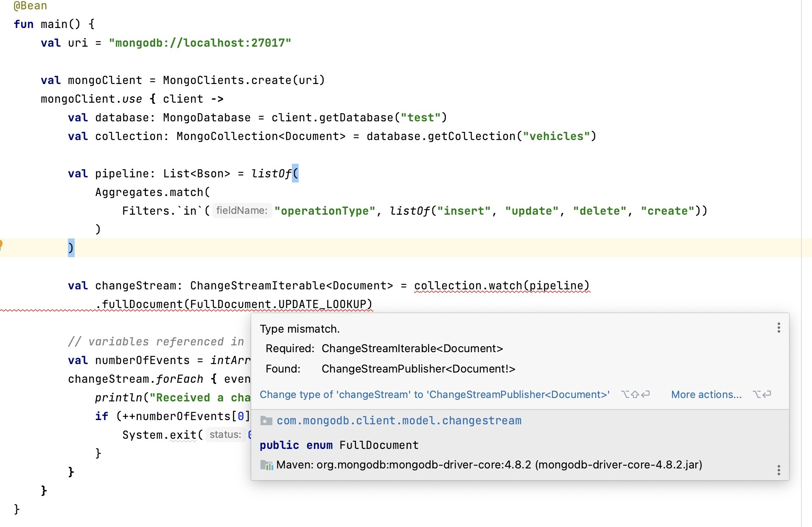812x527 pixels.
Task: Open the More actions... link
Action: click(706, 395)
